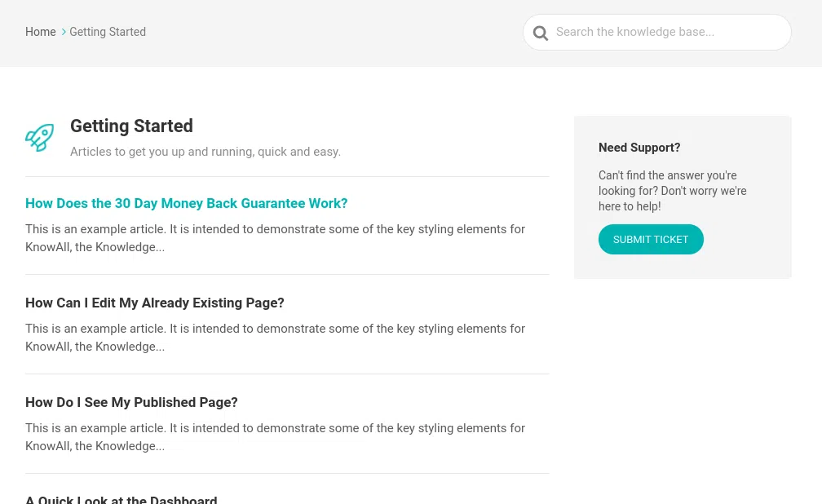Click the divider below the category header
Viewport: 822px width, 504px height.
(287, 173)
